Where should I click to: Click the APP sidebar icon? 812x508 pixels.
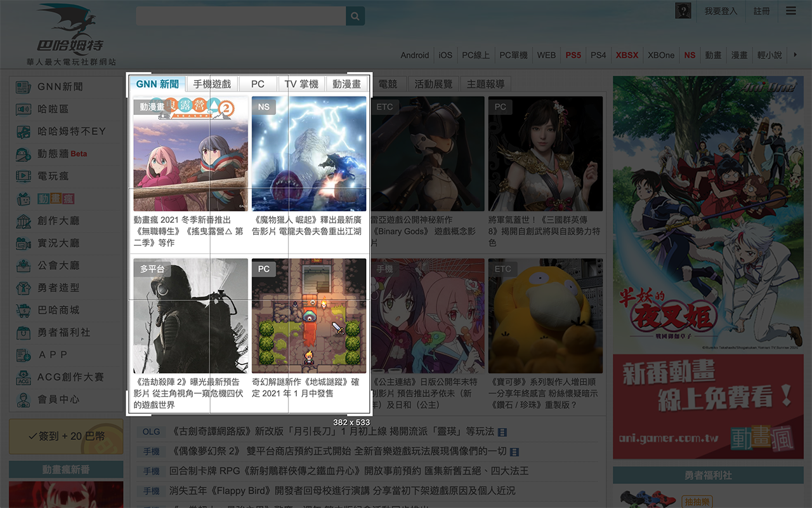pyautogui.click(x=23, y=355)
